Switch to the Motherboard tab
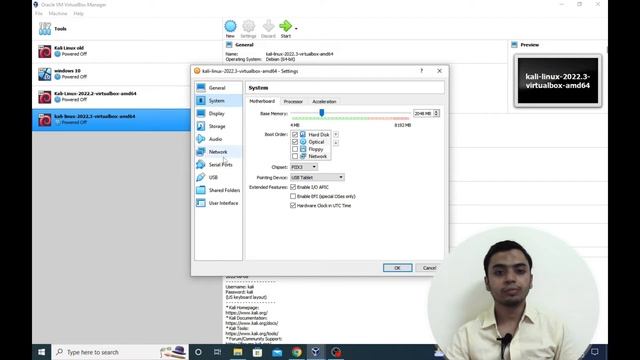640x360 pixels. (262, 101)
